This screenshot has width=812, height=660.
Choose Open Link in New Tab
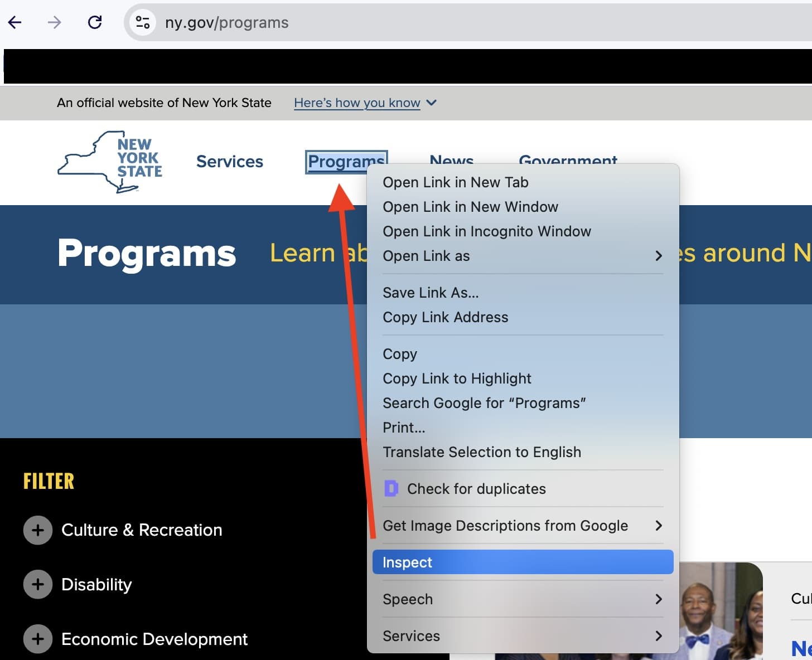coord(523,182)
